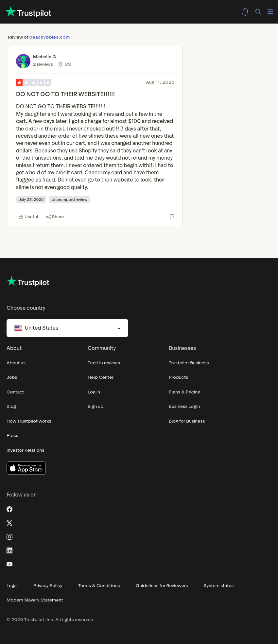The width and height of the screenshot is (278, 644).
Task: Click the one-star rating image
Action: (x=34, y=82)
